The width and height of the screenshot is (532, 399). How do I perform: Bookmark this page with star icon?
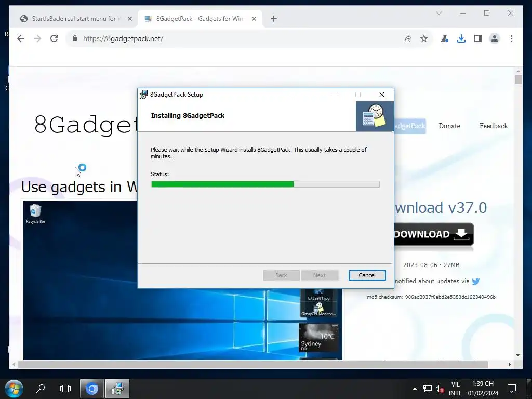[x=424, y=38]
